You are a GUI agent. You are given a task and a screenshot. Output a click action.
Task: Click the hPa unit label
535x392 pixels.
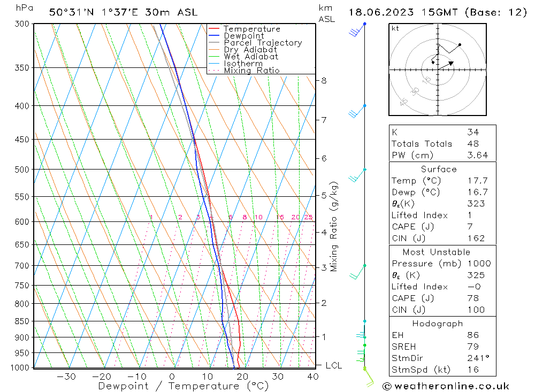pyautogui.click(x=25, y=8)
